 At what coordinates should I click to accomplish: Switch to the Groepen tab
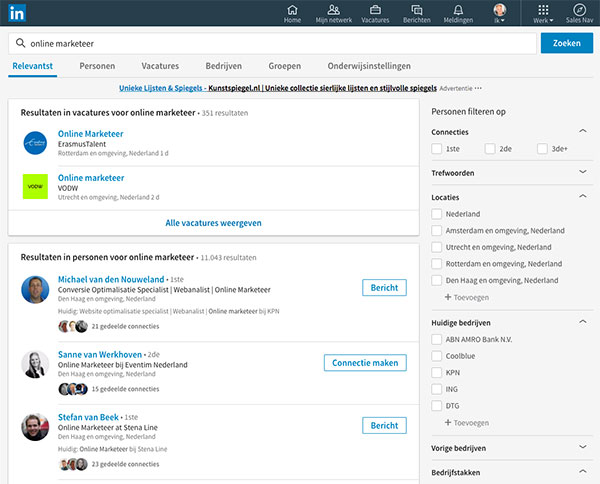coord(284,66)
